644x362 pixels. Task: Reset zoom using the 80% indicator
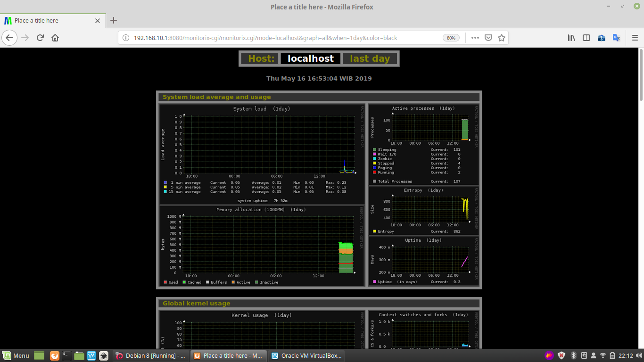[x=451, y=37]
